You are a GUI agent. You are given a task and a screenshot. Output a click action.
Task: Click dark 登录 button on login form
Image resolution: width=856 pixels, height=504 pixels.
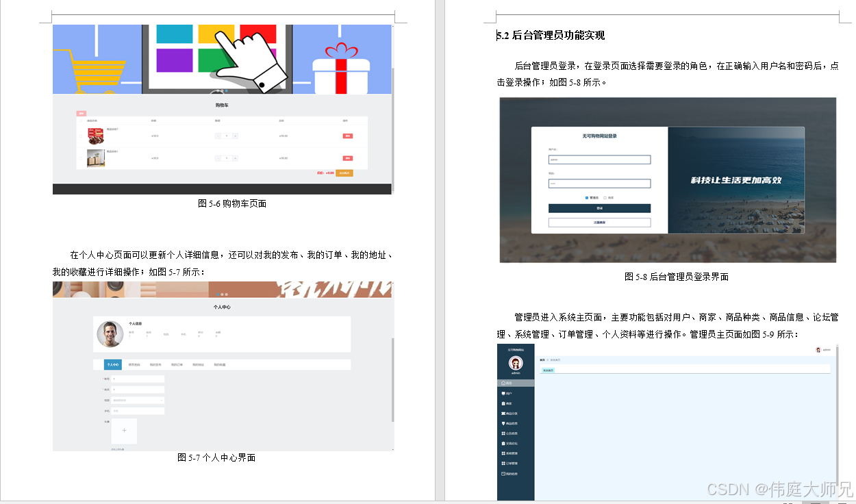(x=599, y=208)
